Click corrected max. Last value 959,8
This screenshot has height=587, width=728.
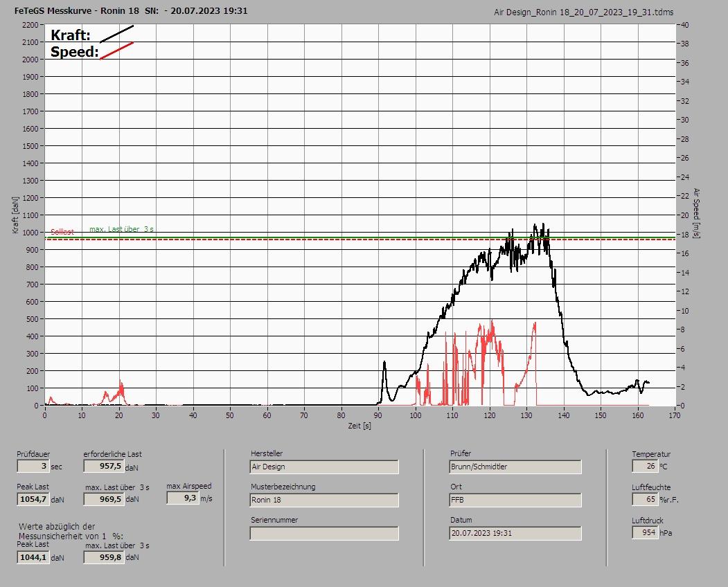point(104,557)
